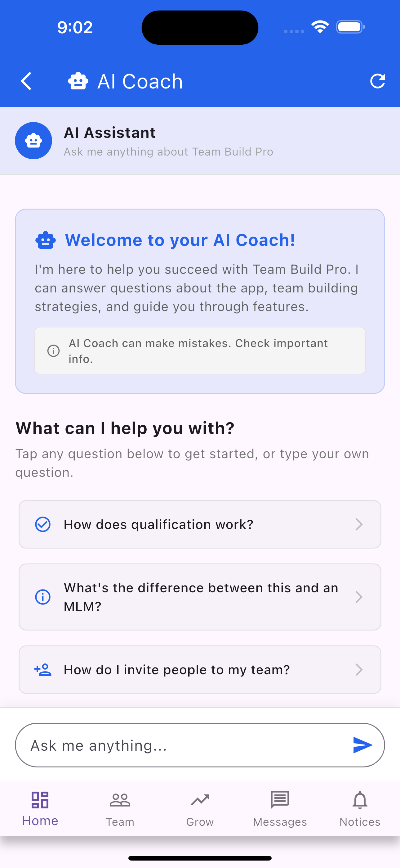Tap the AI Assistant avatar
The height and width of the screenshot is (868, 400).
point(33,141)
